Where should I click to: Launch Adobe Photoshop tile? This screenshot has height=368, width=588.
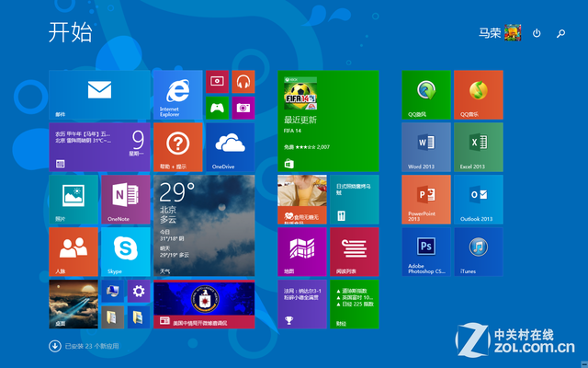tap(426, 252)
